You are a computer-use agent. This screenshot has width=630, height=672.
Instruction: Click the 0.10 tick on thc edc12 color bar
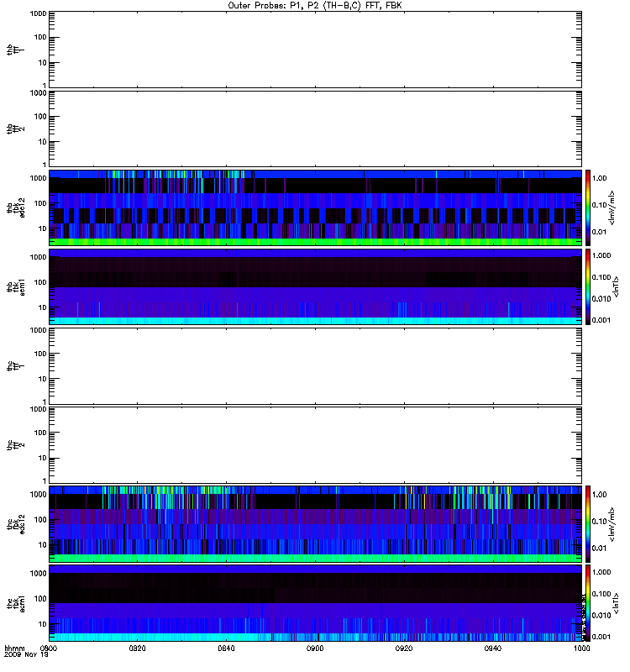point(599,521)
